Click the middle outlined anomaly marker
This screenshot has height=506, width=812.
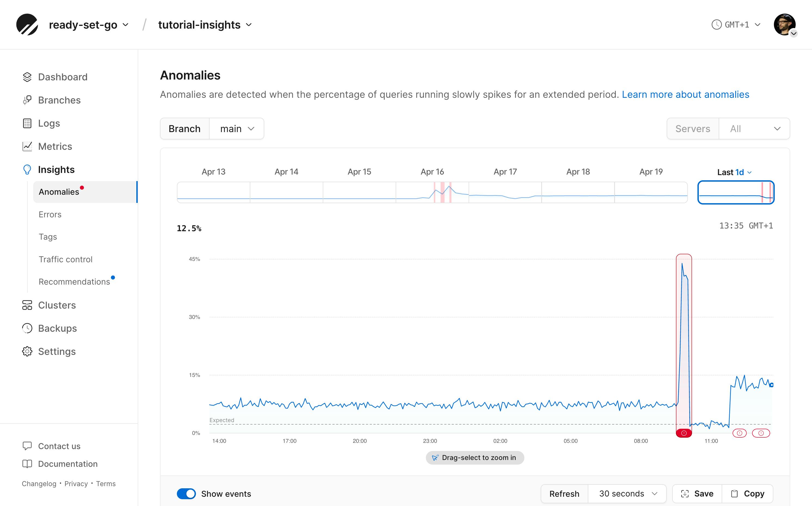click(739, 433)
